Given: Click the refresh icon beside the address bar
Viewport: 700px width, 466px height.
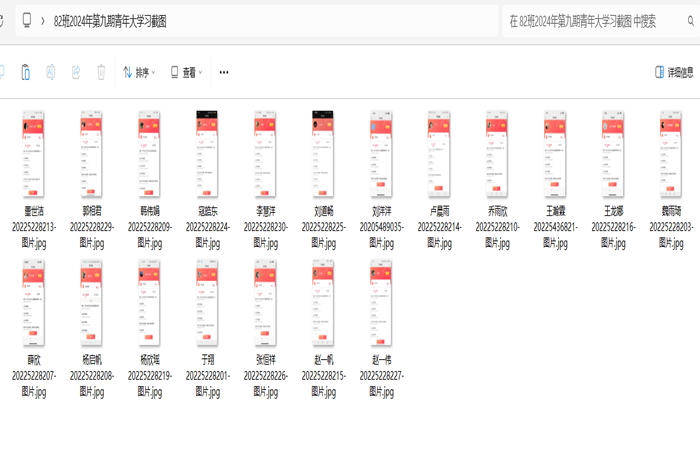Looking at the screenshot, I should (3, 20).
